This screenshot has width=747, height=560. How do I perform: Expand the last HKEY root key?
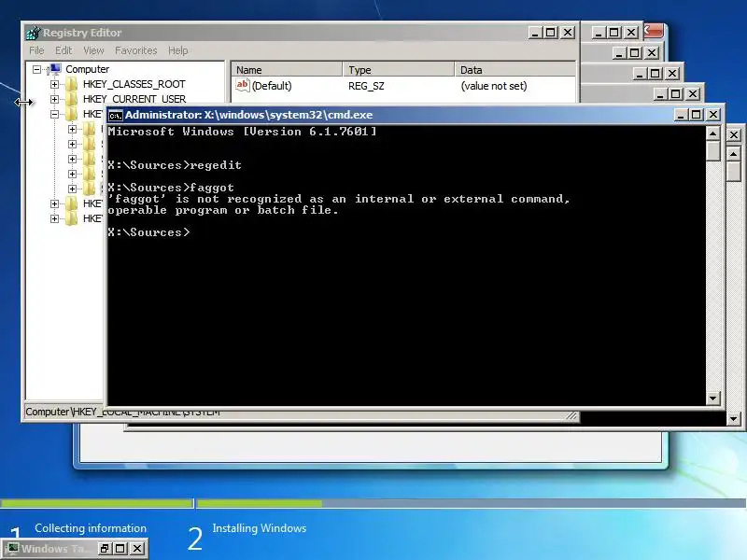[54, 218]
